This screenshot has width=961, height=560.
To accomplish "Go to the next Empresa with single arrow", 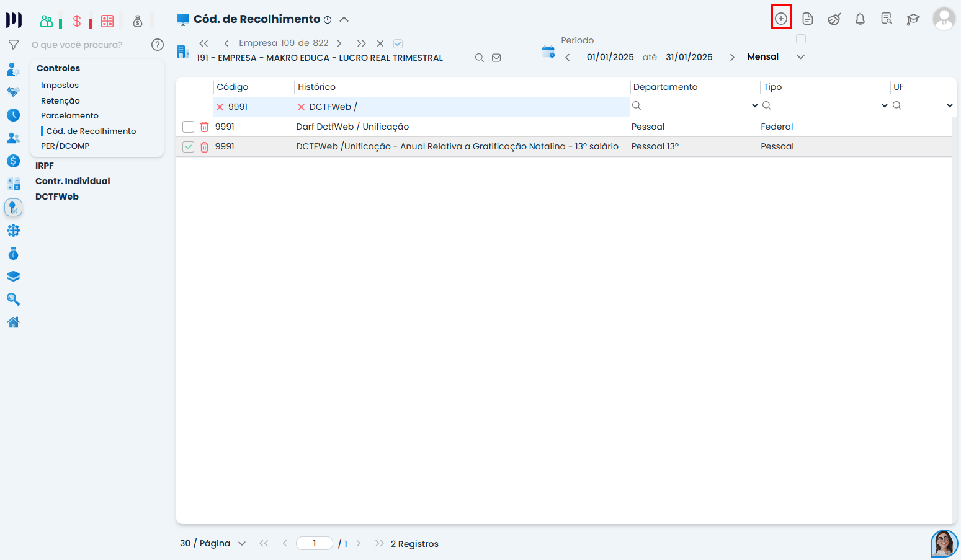I will [x=339, y=43].
